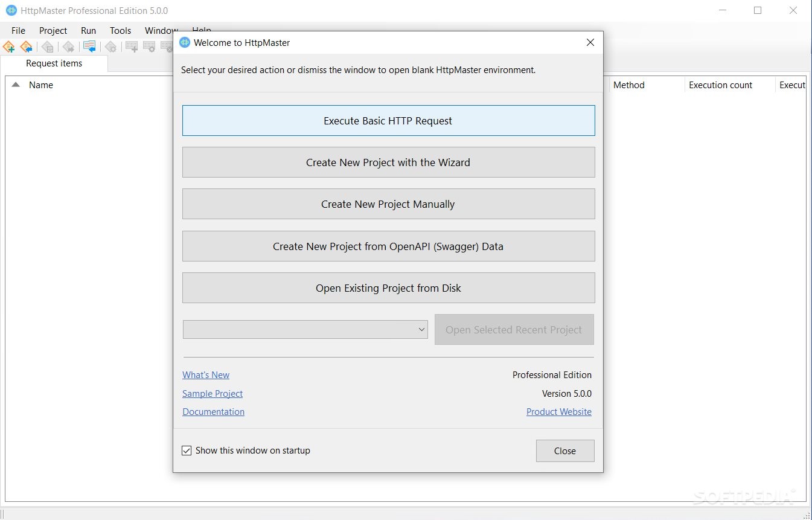Click the grayed save project toolbar icon
This screenshot has width=812, height=520.
(x=48, y=47)
